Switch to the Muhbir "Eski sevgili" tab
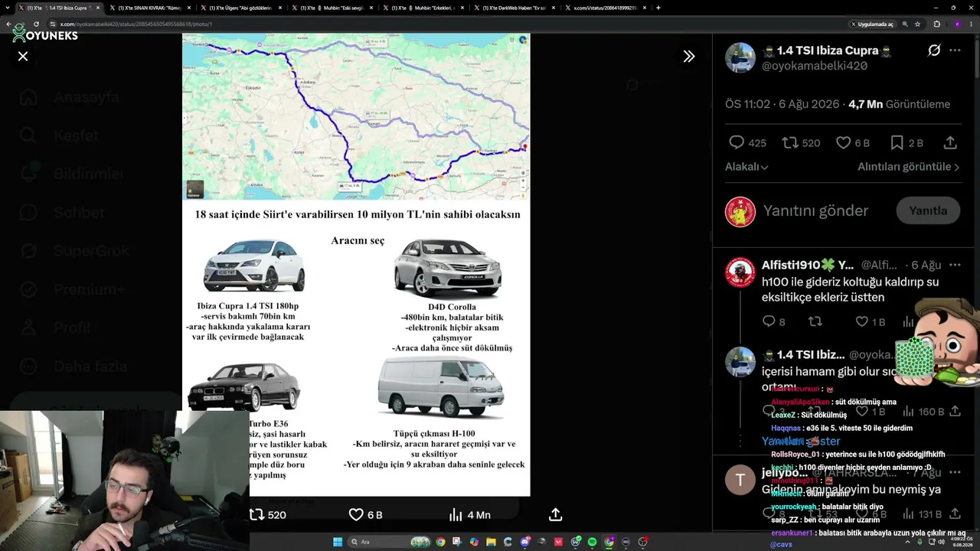 pos(332,8)
